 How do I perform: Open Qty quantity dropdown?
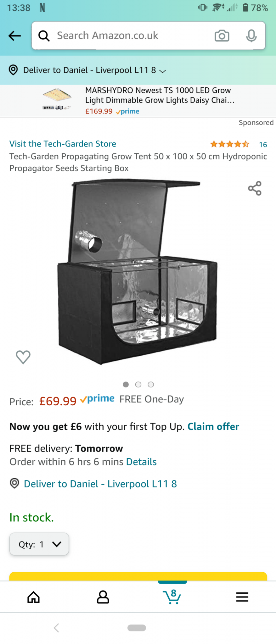pos(39,544)
